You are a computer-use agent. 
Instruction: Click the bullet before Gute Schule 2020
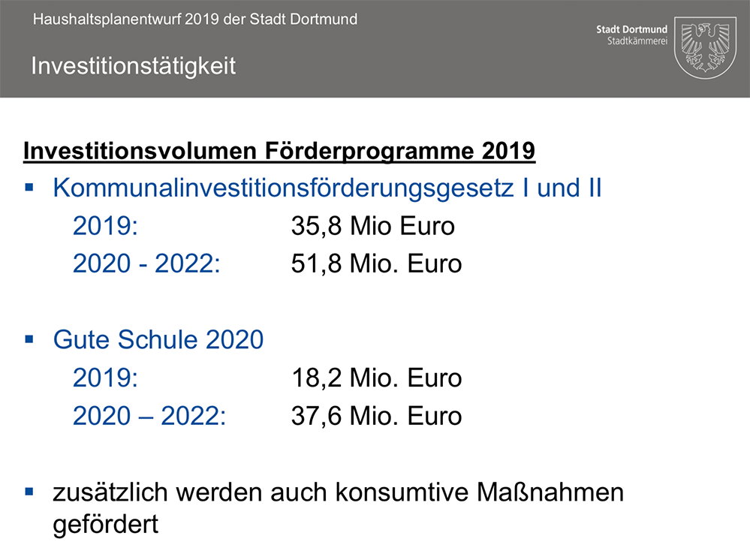[x=30, y=339]
